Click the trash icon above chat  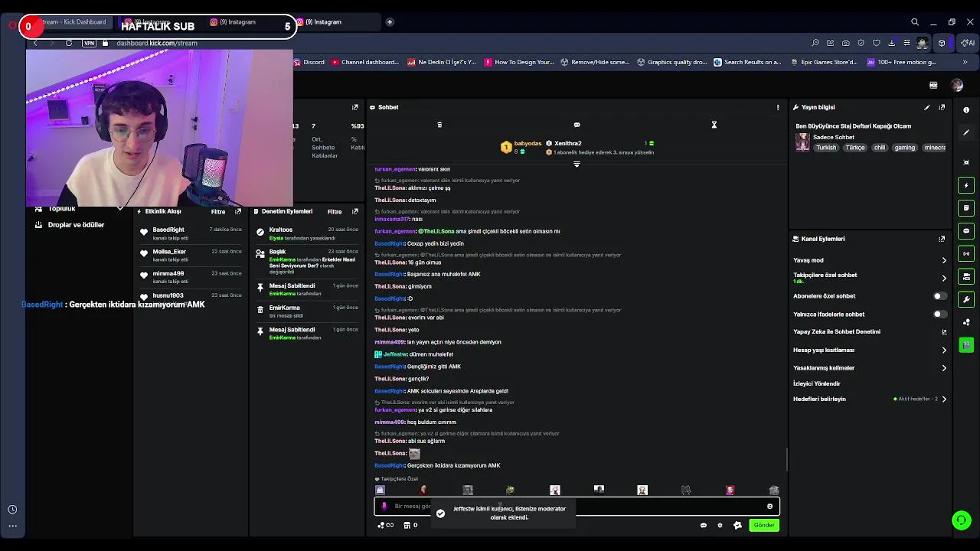click(x=439, y=125)
